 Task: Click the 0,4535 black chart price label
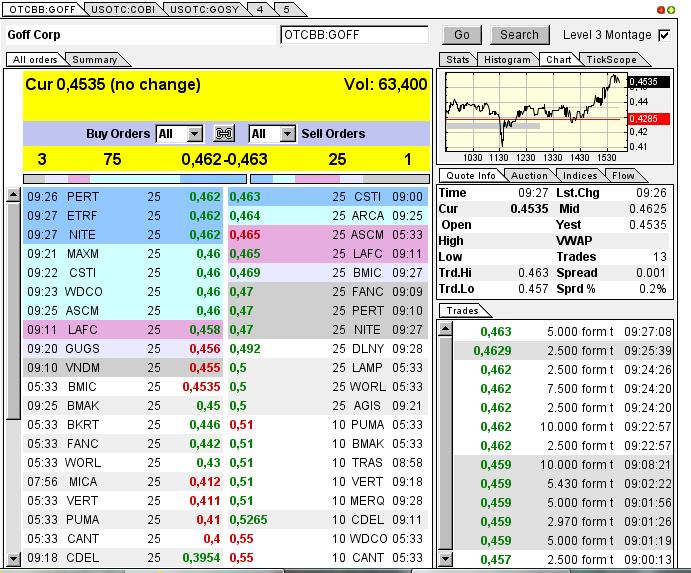(649, 82)
